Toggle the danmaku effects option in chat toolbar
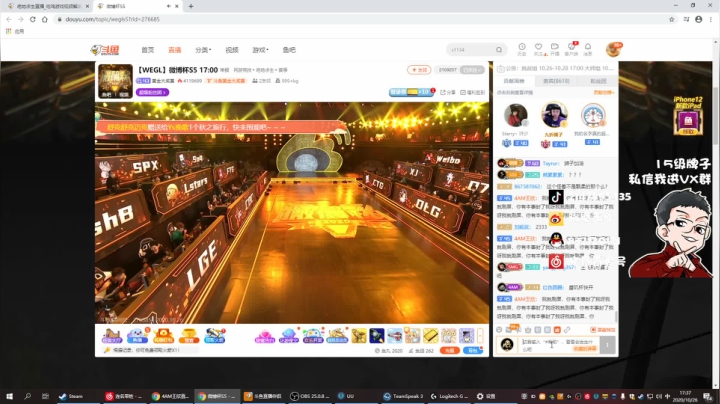Screen dimensions: 720x404 pyautogui.click(x=602, y=330)
